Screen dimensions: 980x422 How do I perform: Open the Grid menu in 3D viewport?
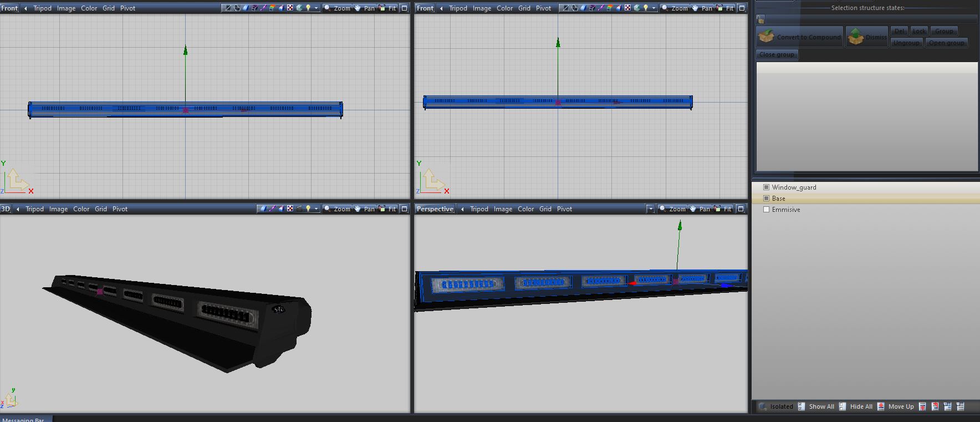coord(100,209)
